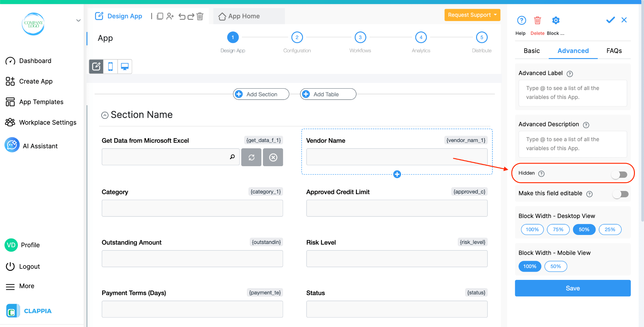Image resolution: width=644 pixels, height=327 pixels.
Task: Click help icon next to Hidden
Action: point(541,174)
